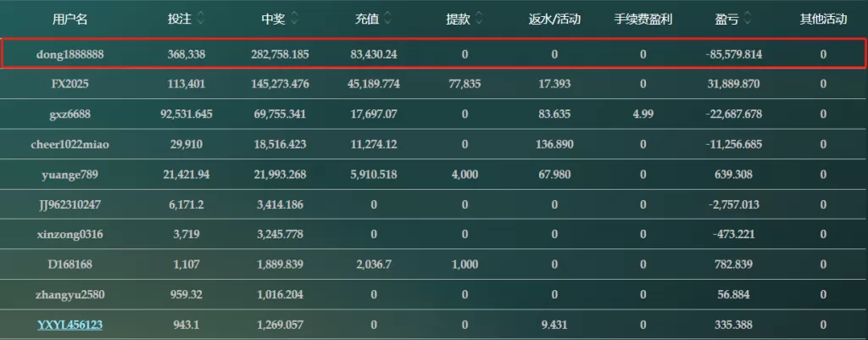Select the dong1888888 highlighted row
Image resolution: width=868 pixels, height=340 pixels.
click(433, 53)
